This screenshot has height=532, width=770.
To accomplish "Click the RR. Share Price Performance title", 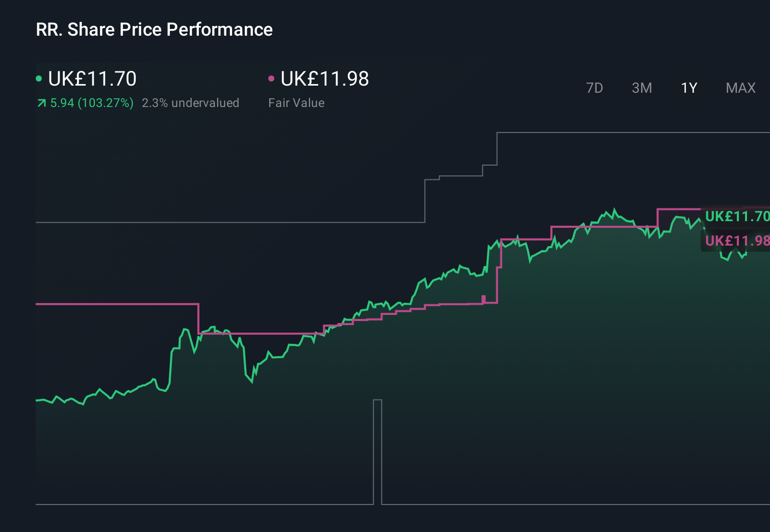I will [153, 30].
